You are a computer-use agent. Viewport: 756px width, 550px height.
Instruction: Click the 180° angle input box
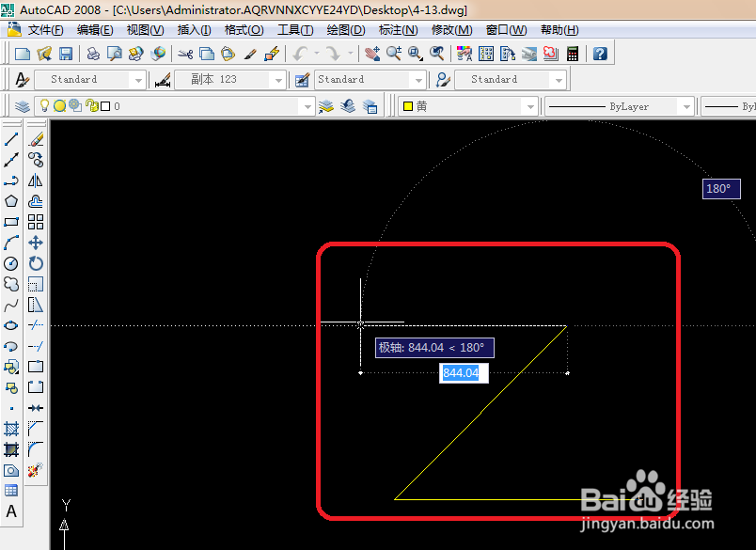coord(721,188)
